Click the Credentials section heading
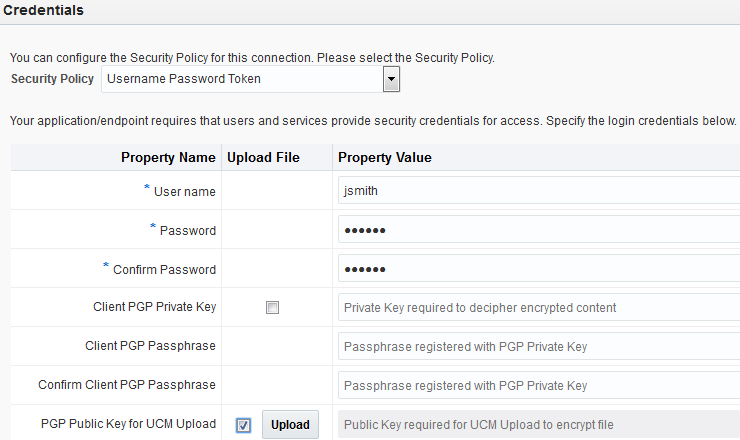 [44, 11]
